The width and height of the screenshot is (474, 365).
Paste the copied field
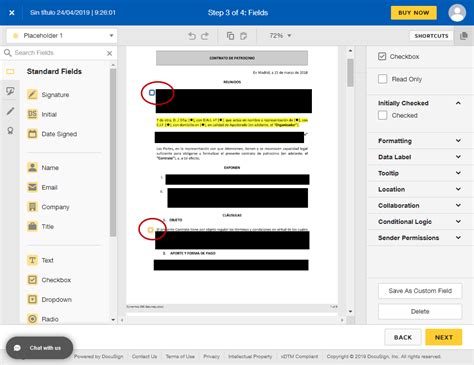[243, 36]
